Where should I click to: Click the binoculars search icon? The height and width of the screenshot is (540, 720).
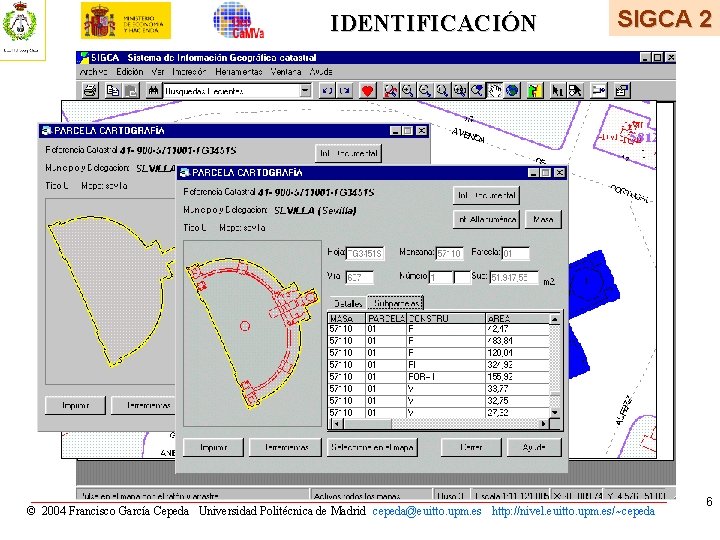[152, 90]
